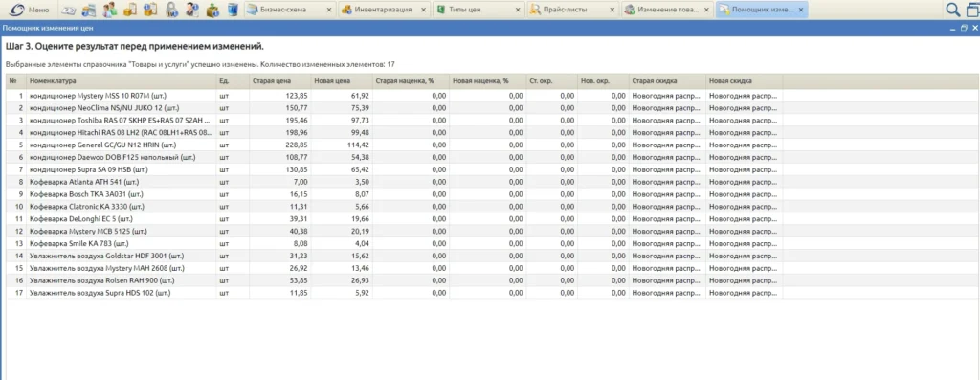Click the green arrow box toolbar icon
980x380 pixels.
(212, 10)
